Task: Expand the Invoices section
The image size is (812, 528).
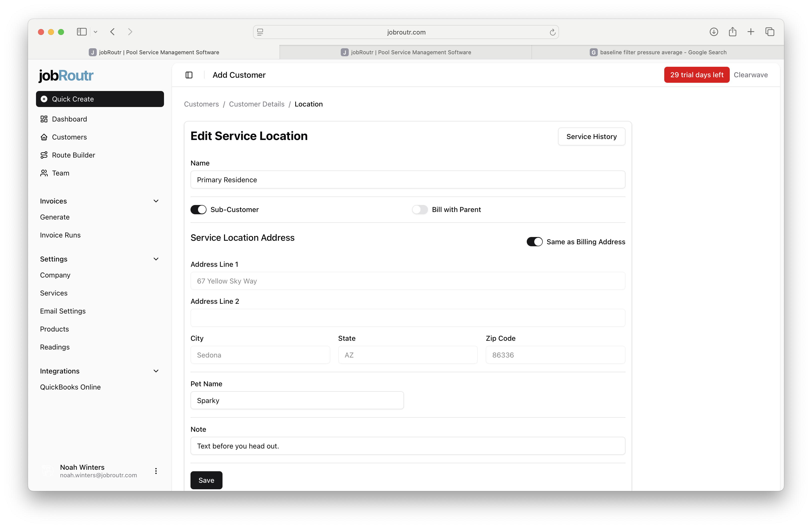Action: click(156, 201)
